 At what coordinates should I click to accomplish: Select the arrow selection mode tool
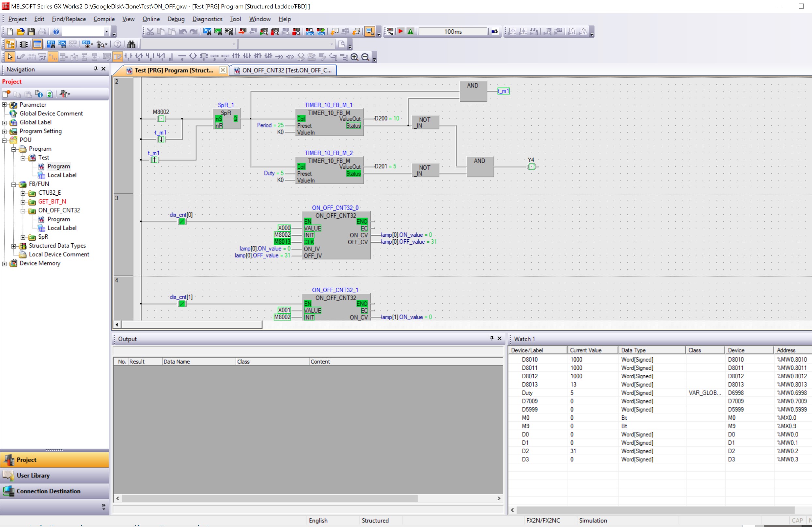click(10, 57)
